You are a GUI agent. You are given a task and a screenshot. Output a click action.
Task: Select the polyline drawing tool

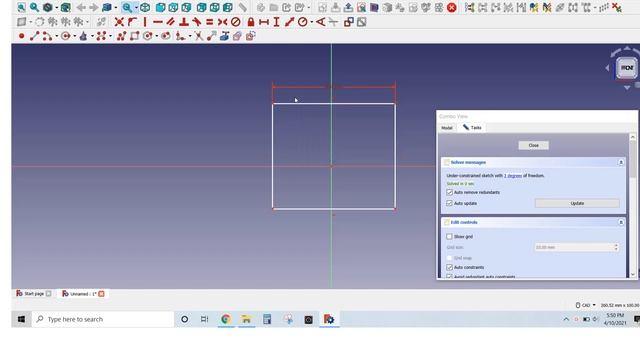[121, 36]
